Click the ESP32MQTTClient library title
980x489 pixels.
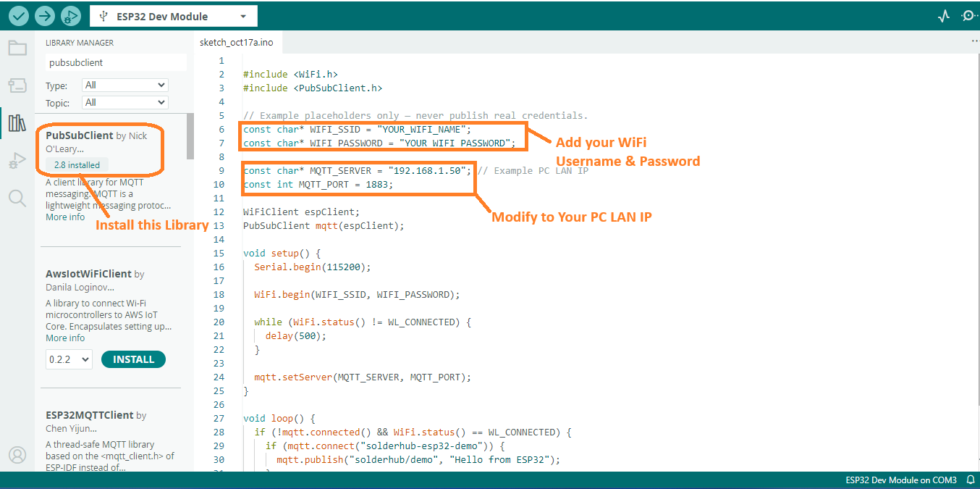pyautogui.click(x=90, y=415)
